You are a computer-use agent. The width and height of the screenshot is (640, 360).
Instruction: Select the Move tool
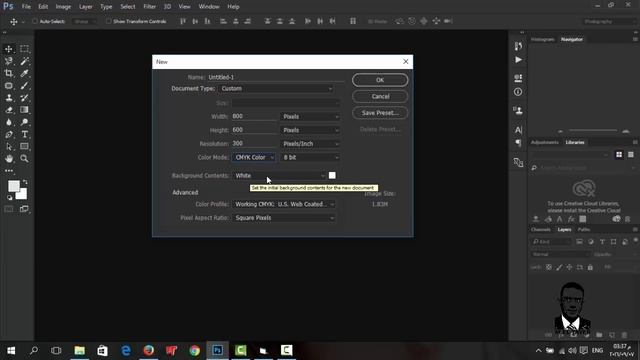click(x=9, y=49)
